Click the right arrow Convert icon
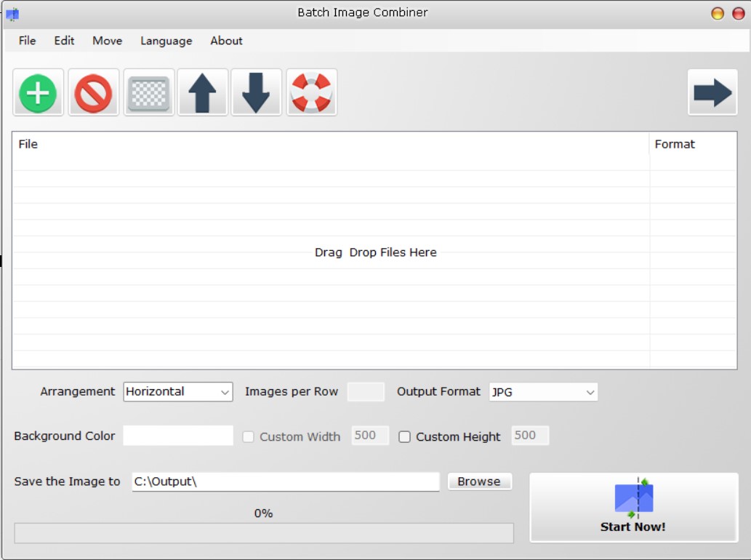The image size is (751, 560). click(713, 92)
